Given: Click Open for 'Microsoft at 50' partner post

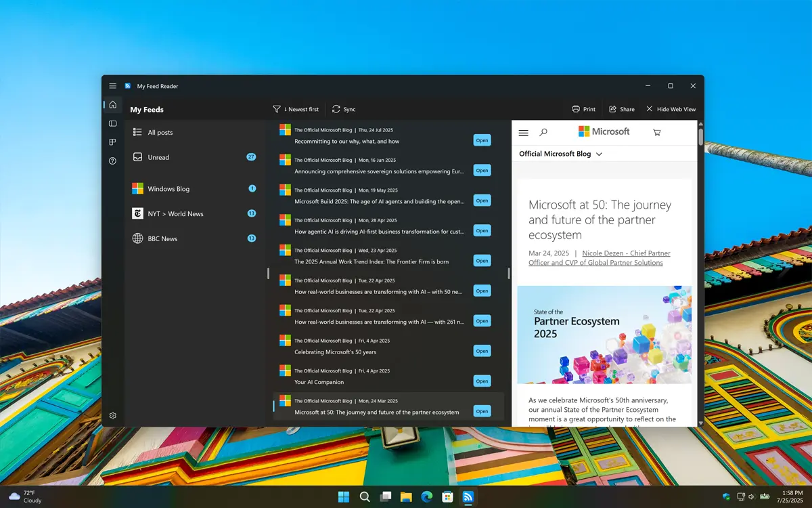Looking at the screenshot, I should coord(482,411).
